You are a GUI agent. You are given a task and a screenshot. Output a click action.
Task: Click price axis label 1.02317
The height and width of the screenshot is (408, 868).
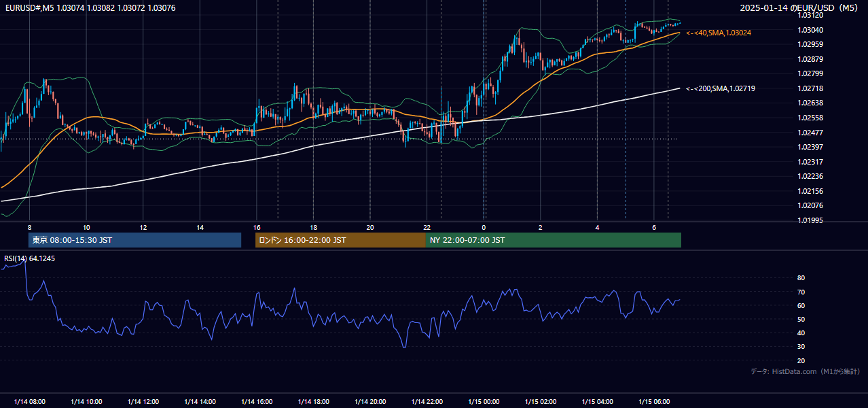pos(810,162)
